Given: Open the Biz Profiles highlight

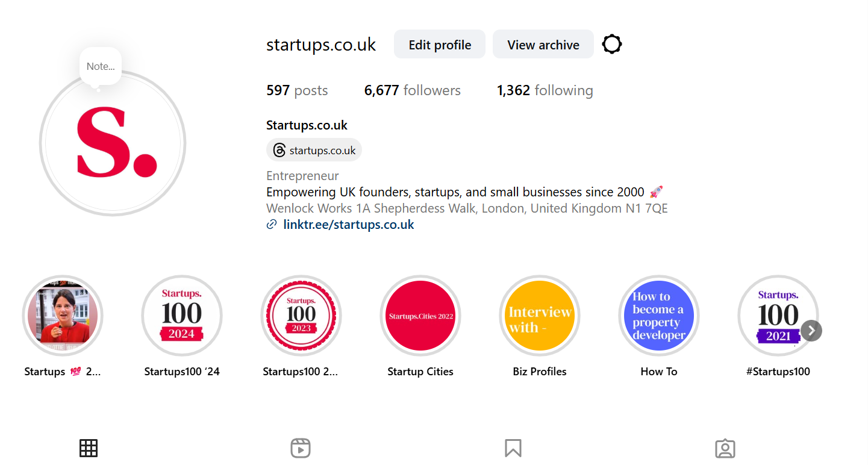Looking at the screenshot, I should (540, 316).
